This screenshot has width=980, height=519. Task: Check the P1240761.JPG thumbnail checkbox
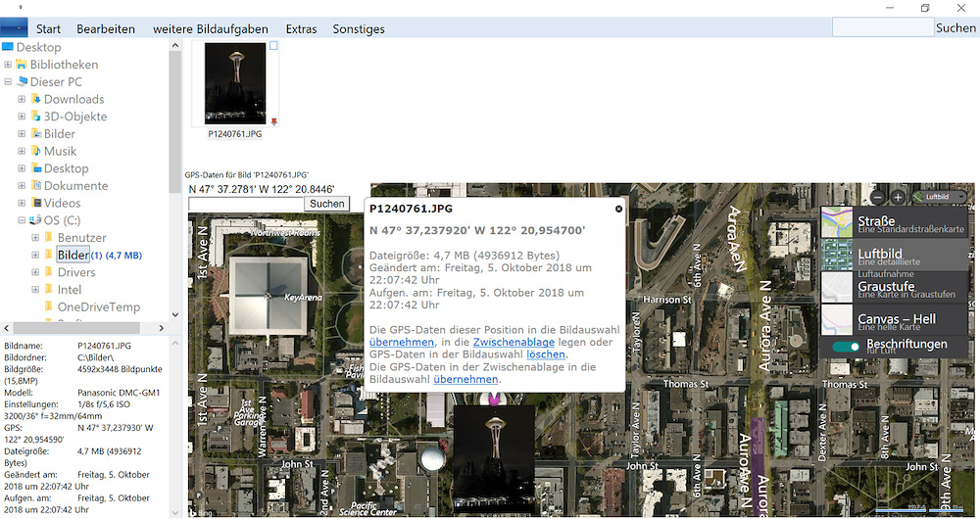[273, 46]
